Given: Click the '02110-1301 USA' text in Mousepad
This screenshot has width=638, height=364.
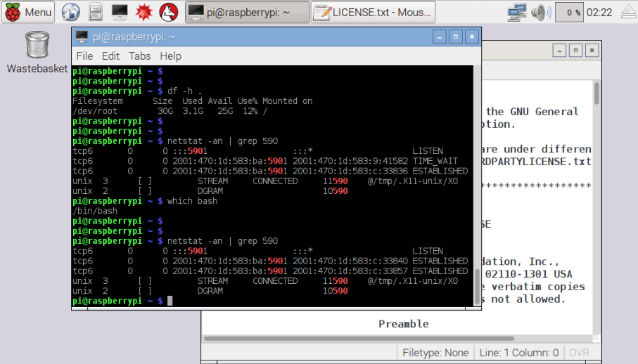Looking at the screenshot, I should pyautogui.click(x=528, y=274).
